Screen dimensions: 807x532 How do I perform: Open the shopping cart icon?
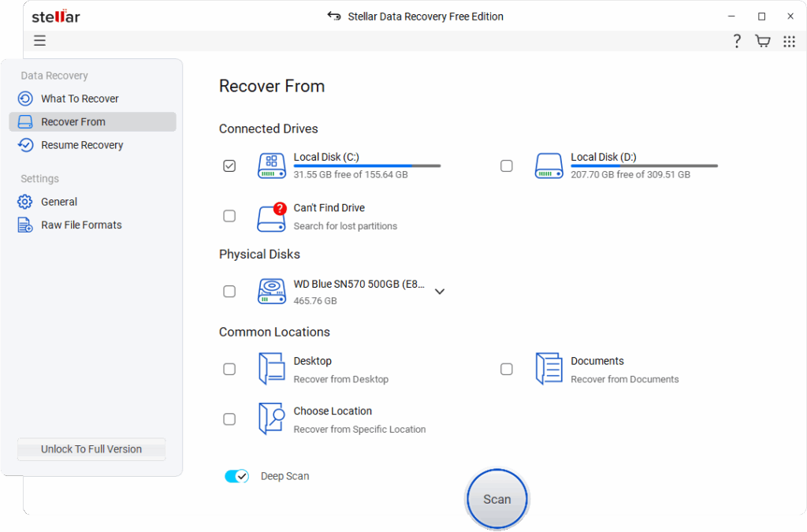pyautogui.click(x=763, y=41)
